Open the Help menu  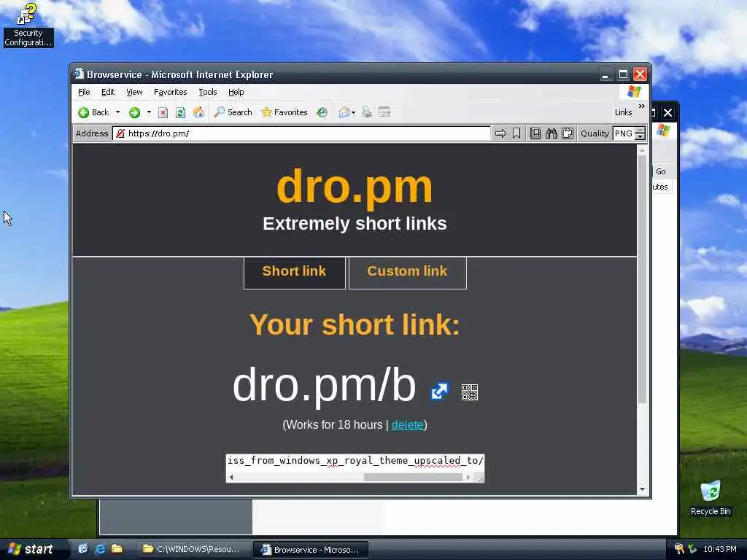236,92
